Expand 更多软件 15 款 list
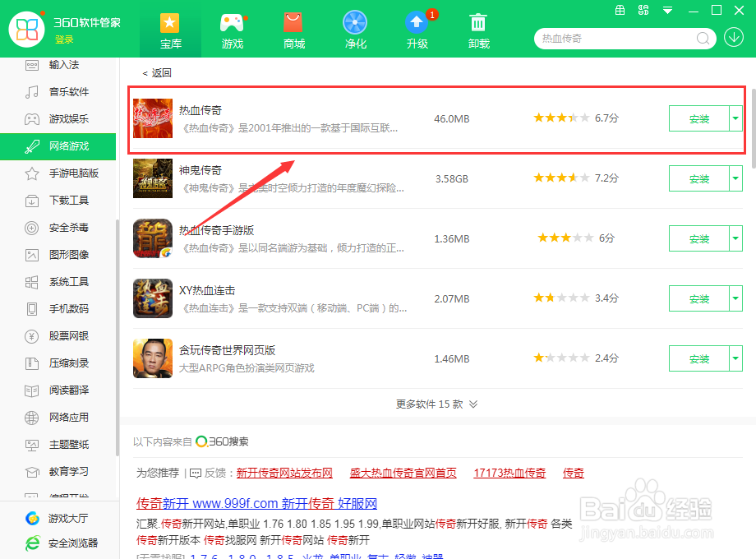 point(437,404)
